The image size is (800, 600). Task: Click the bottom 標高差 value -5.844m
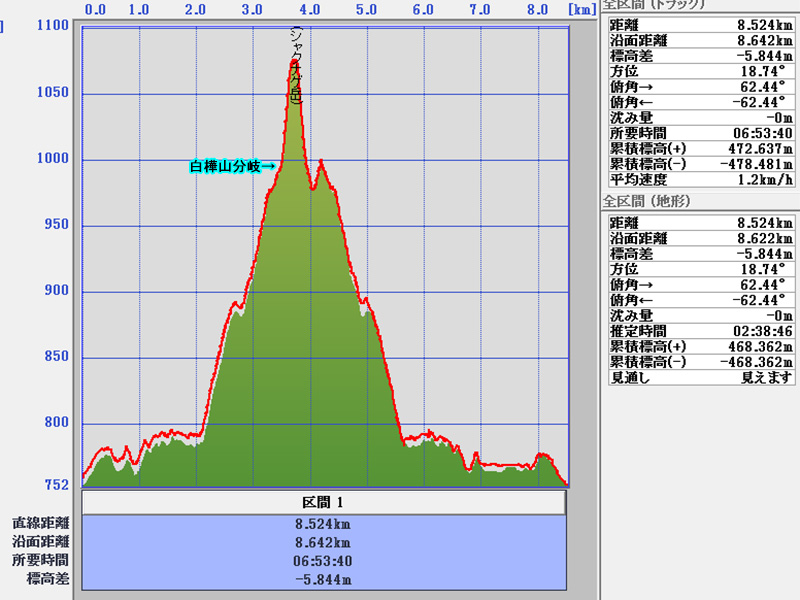[322, 579]
